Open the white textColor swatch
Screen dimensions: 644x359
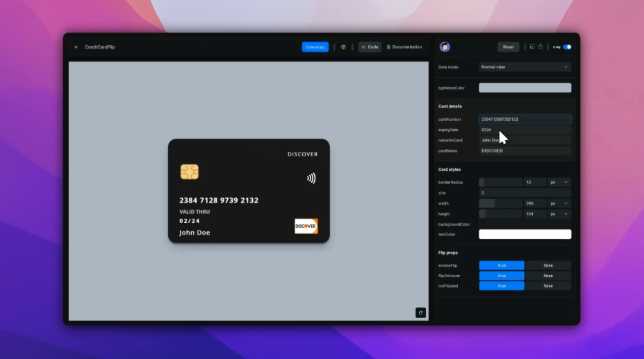click(x=525, y=234)
